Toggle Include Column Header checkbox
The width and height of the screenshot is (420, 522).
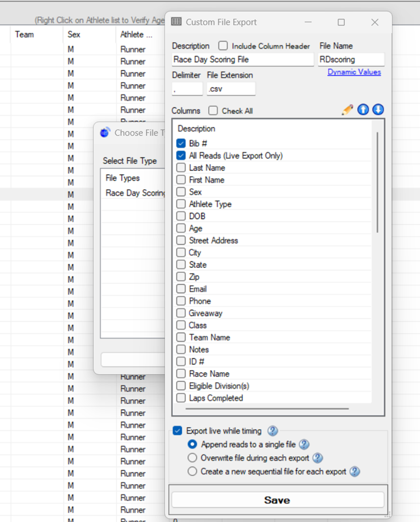223,46
